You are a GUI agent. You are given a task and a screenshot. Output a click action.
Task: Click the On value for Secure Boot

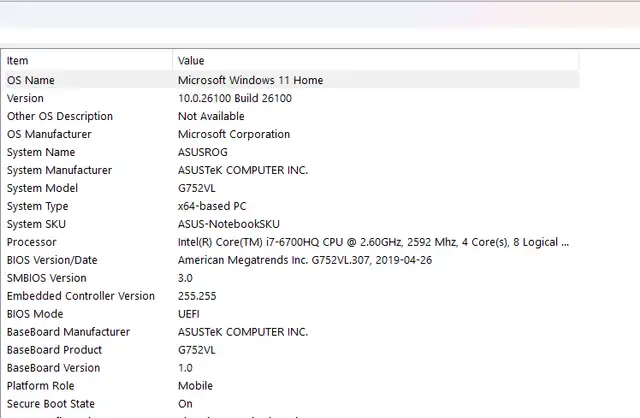click(185, 404)
